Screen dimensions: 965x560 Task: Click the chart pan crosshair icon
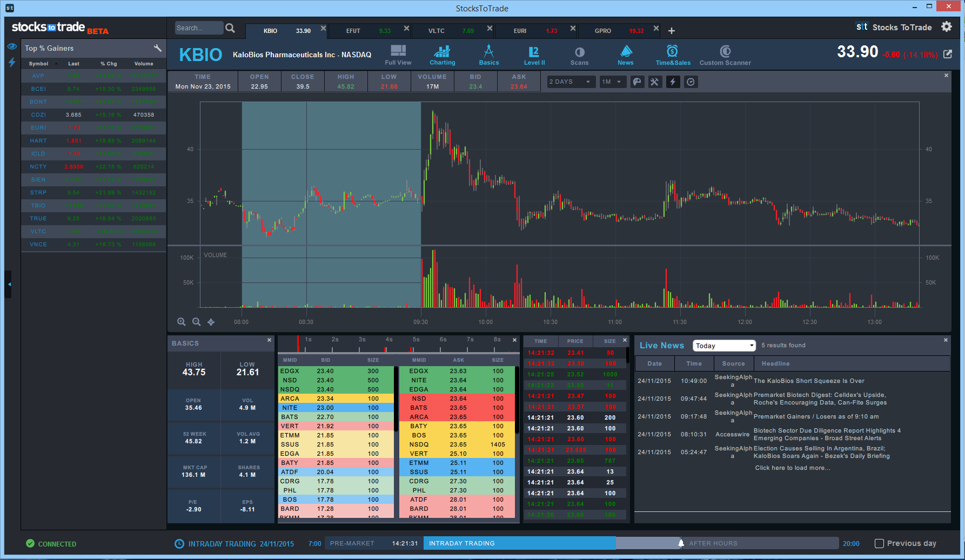[211, 322]
